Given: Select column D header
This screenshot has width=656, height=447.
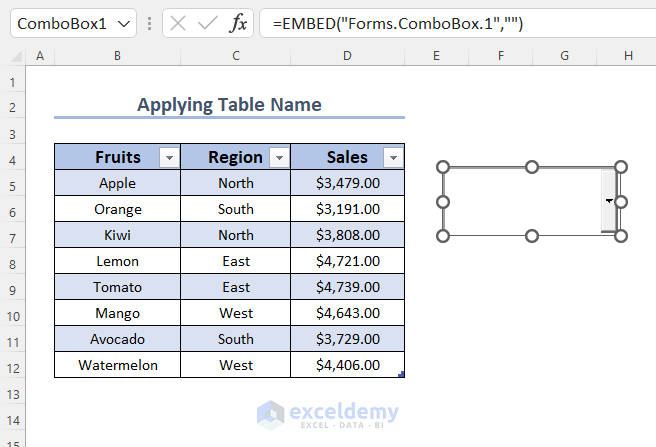Looking at the screenshot, I should click(x=347, y=56).
